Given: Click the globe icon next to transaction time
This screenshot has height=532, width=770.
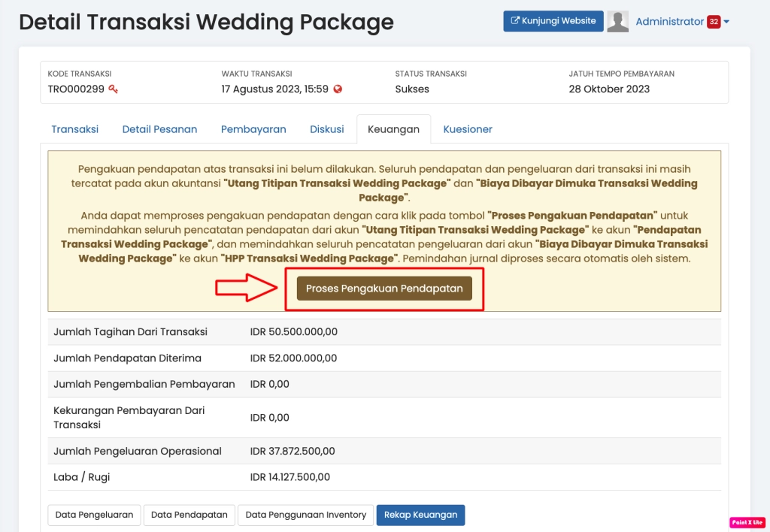Looking at the screenshot, I should [x=338, y=89].
